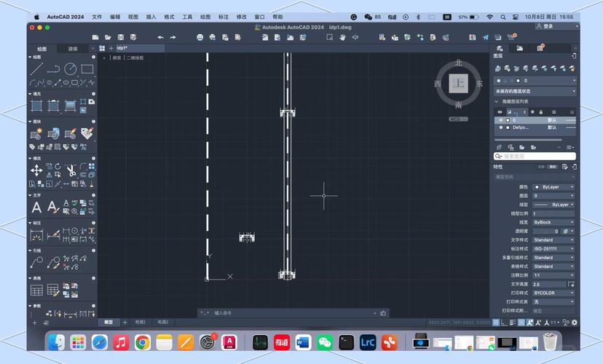Click the Undo arrow in the toolbar

[160, 37]
